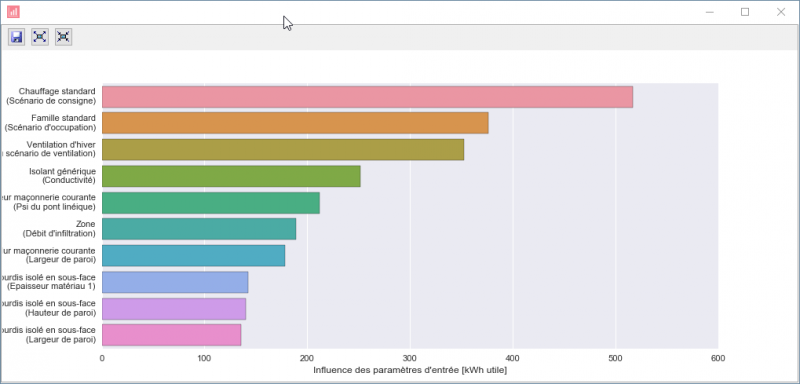Click the x-axis tick label 500
Viewport: 800px width, 384px height.
(615, 359)
